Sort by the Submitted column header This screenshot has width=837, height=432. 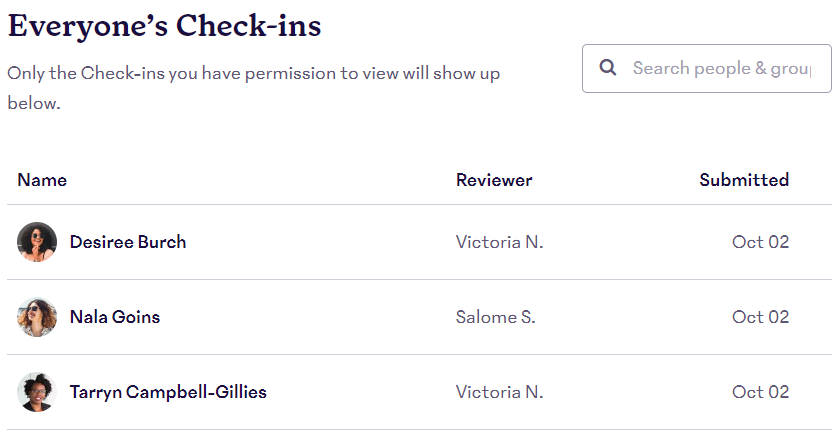coord(744,180)
